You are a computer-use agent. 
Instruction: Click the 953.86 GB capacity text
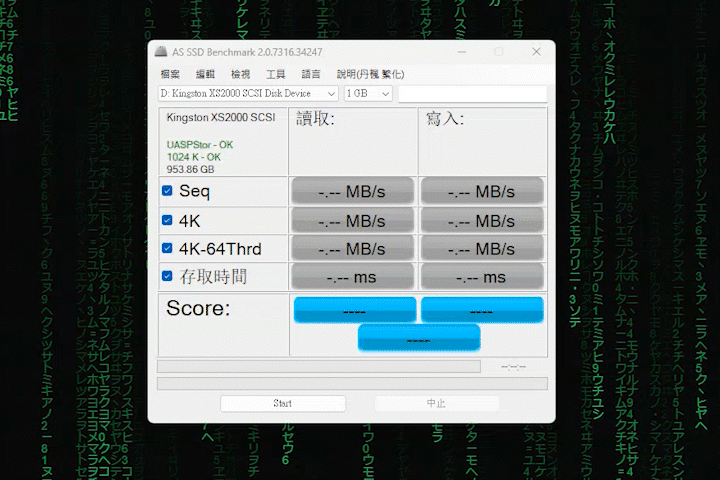(190, 169)
